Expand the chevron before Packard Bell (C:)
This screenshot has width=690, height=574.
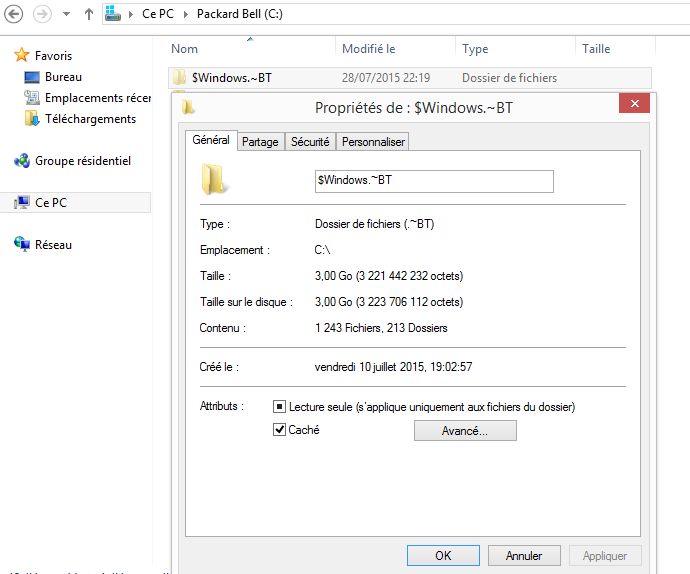tap(186, 14)
